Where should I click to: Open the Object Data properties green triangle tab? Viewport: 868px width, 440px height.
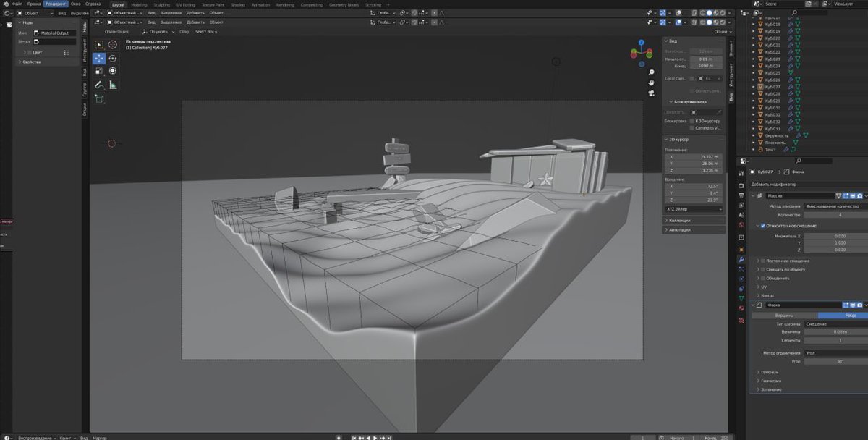tap(741, 298)
